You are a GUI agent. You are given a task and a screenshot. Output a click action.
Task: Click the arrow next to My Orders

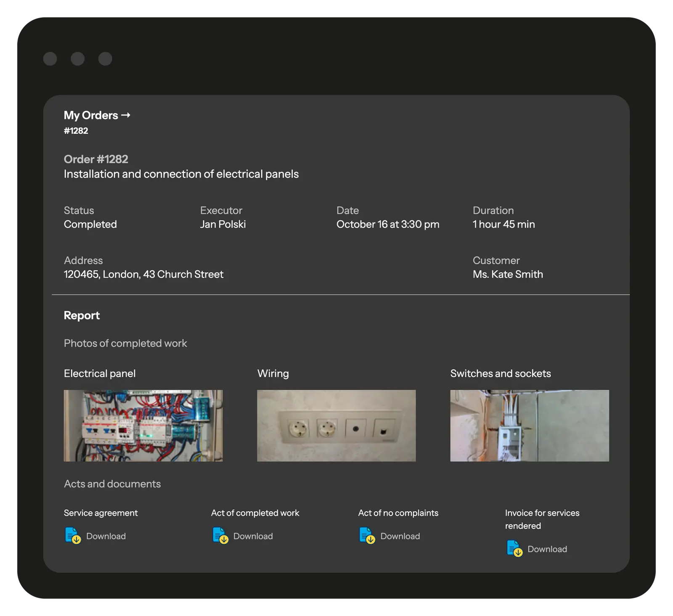click(126, 115)
